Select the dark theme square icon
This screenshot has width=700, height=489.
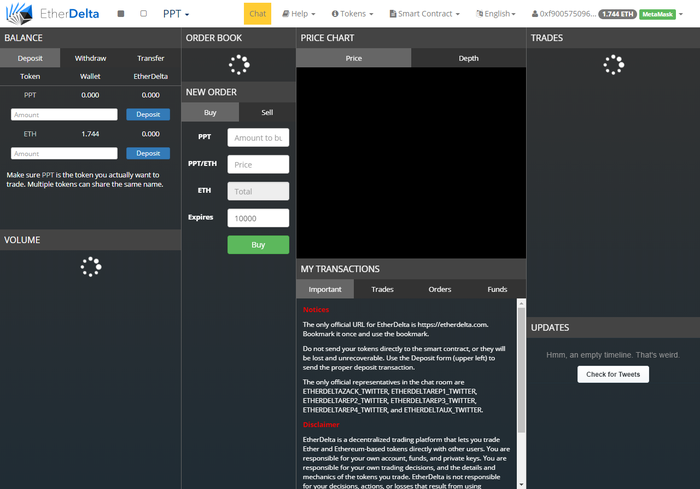(x=121, y=14)
